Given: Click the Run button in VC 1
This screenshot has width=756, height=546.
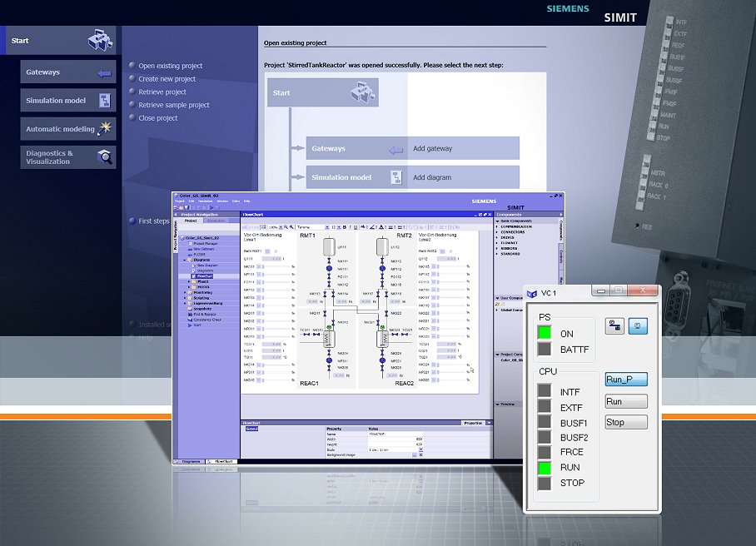Looking at the screenshot, I should [626, 401].
